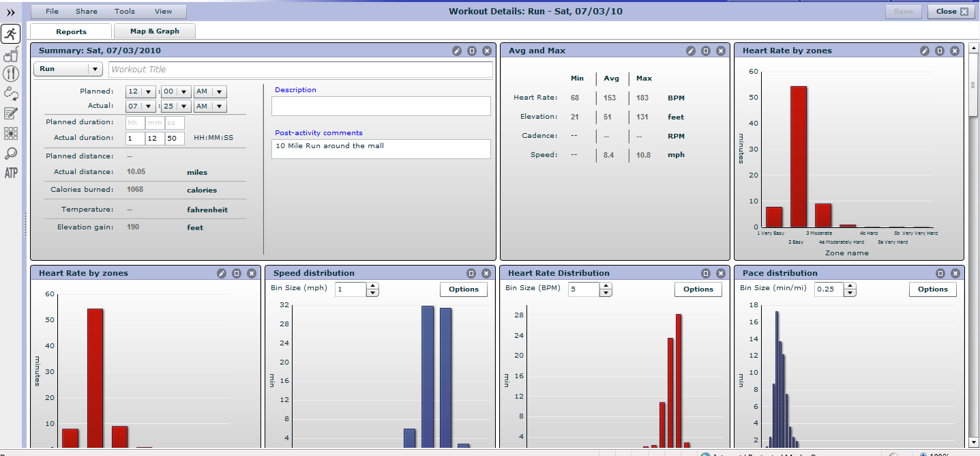This screenshot has width=980, height=456.
Task: Open the Run workout type dropdown
Action: point(68,69)
